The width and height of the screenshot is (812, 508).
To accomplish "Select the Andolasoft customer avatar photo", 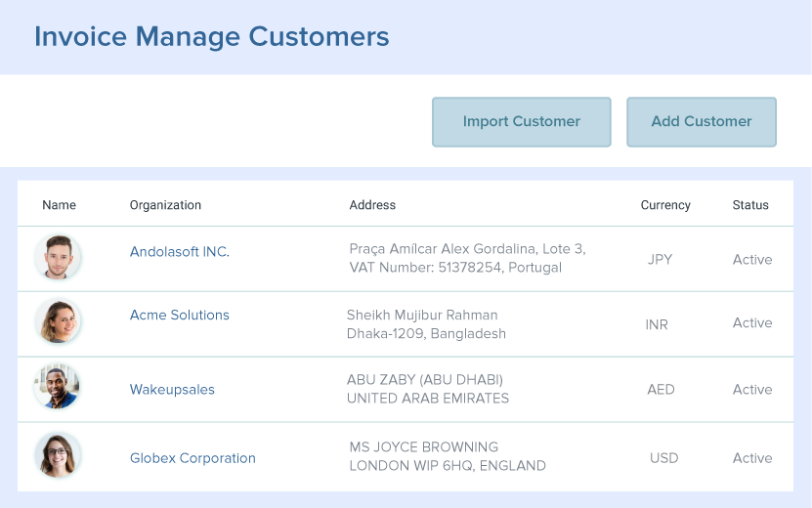I will click(58, 257).
